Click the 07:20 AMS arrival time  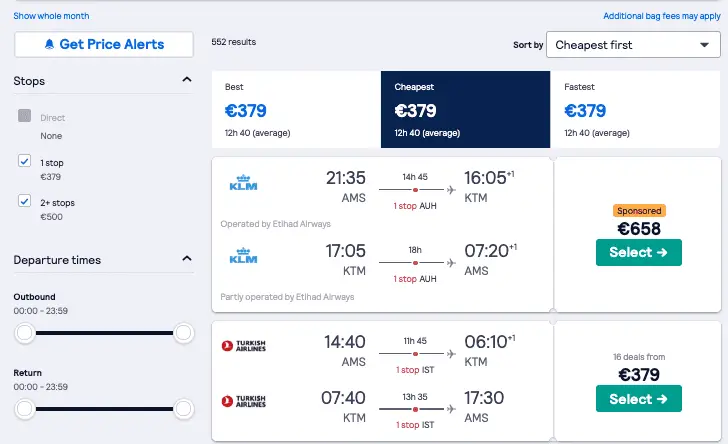click(490, 251)
